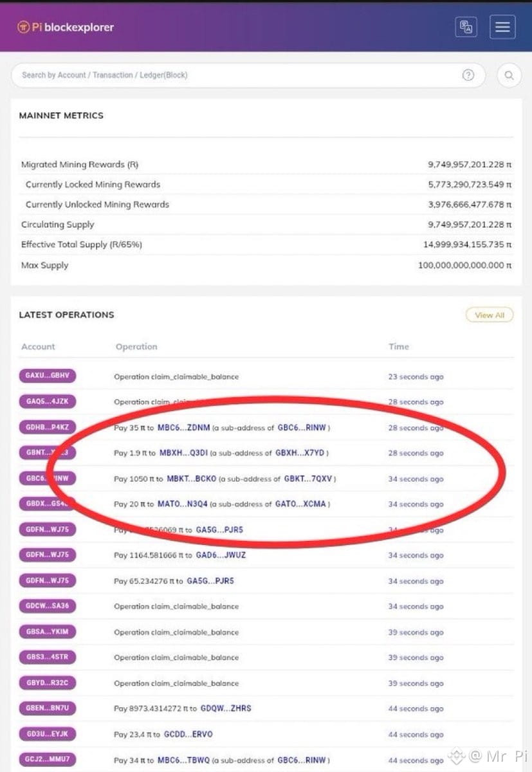Open the hamburger menu icon
The image size is (532, 772).
pyautogui.click(x=502, y=27)
